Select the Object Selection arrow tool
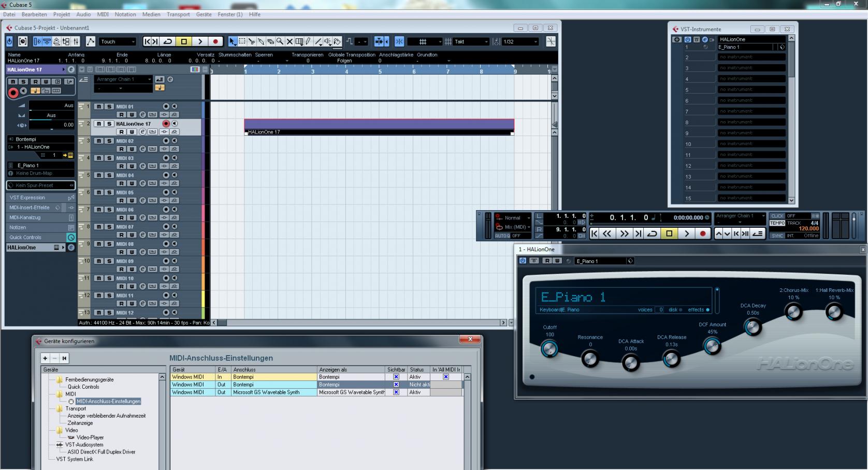This screenshot has width=868, height=470. click(x=233, y=41)
